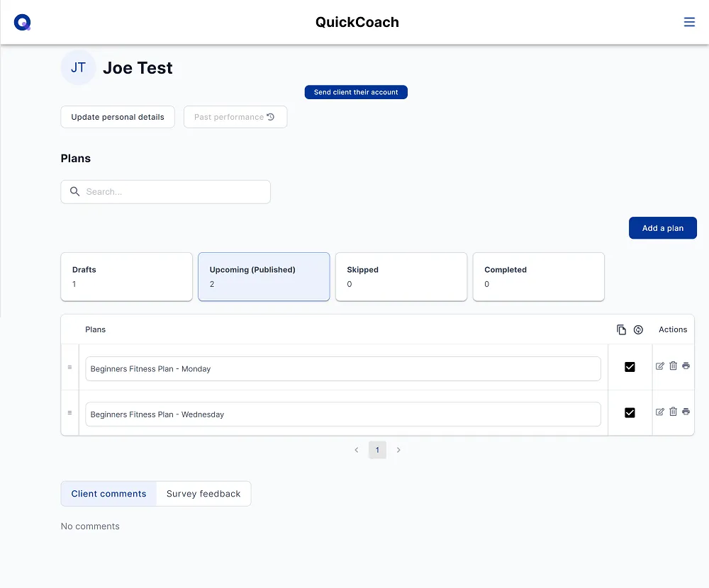
Task: Delete the Beginners Fitness Plan - Wednesday via trash icon
Action: point(673,411)
